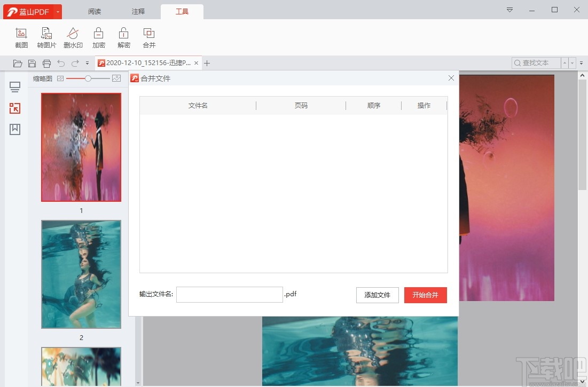
Task: Select the search previous result arrow
Action: point(565,63)
